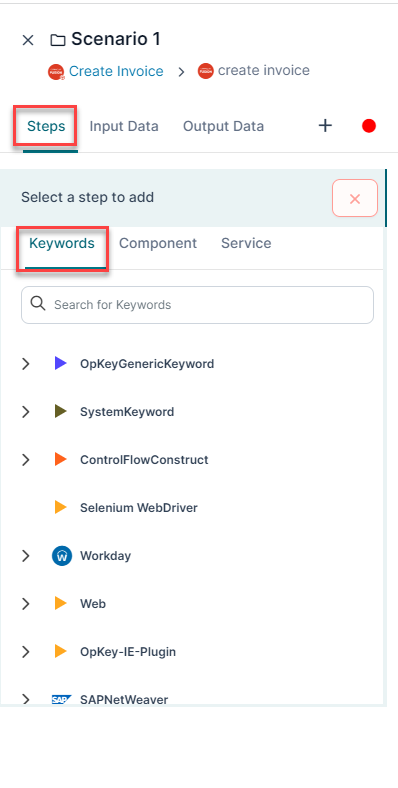This screenshot has height=788, width=398.
Task: Open the Component tab
Action: [158, 243]
